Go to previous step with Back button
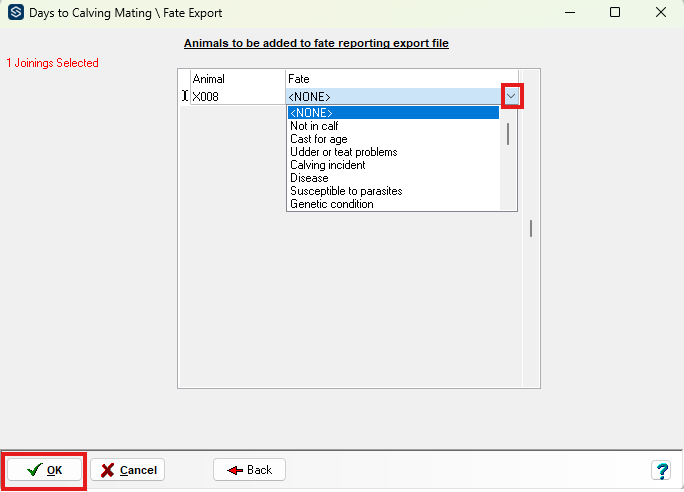 tap(249, 470)
